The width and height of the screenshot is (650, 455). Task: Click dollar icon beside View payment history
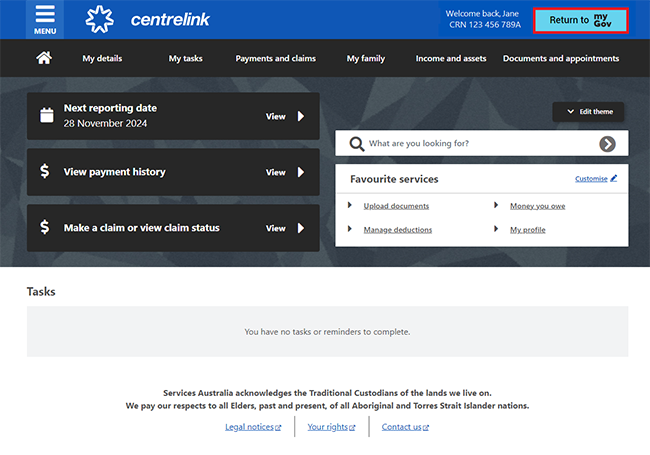pos(45,172)
